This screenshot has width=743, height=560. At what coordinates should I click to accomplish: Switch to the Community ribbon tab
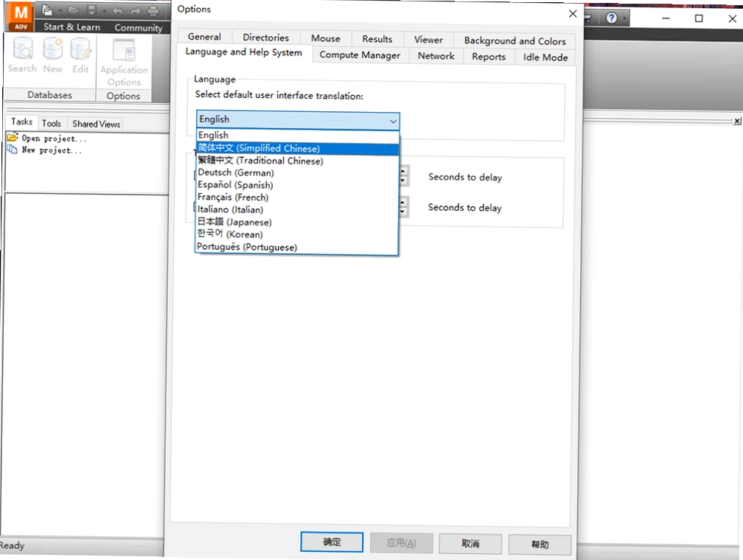139,27
